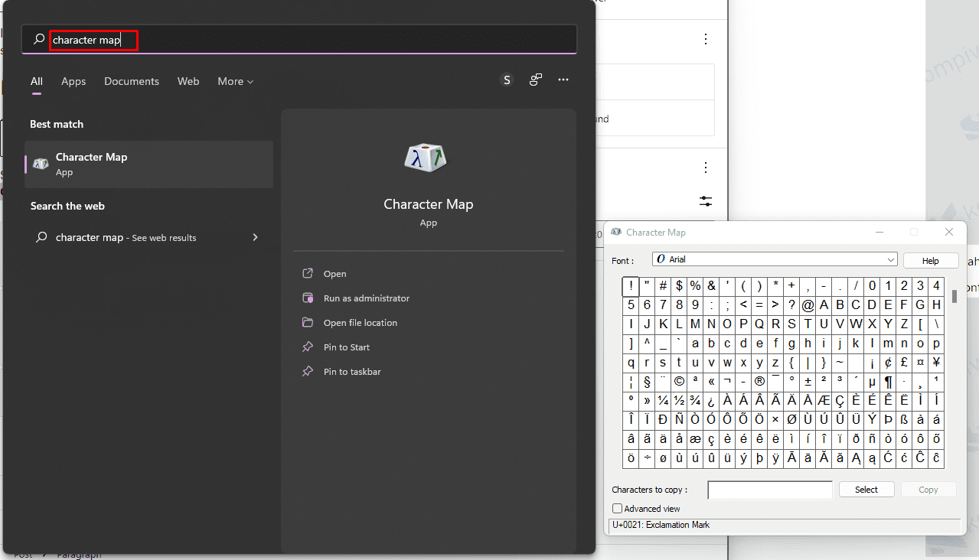Switch to the Apps tab
The image size is (979, 560).
pyautogui.click(x=73, y=81)
